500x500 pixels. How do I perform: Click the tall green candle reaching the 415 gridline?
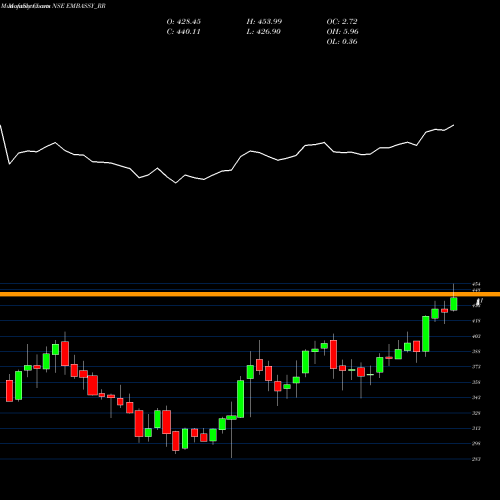[x=426, y=334]
